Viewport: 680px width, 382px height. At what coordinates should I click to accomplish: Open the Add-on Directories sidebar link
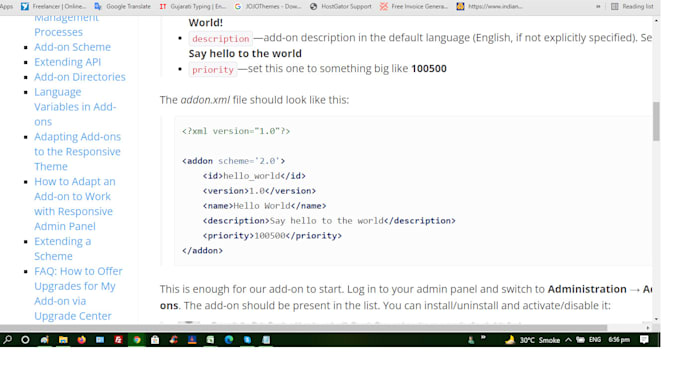point(80,77)
